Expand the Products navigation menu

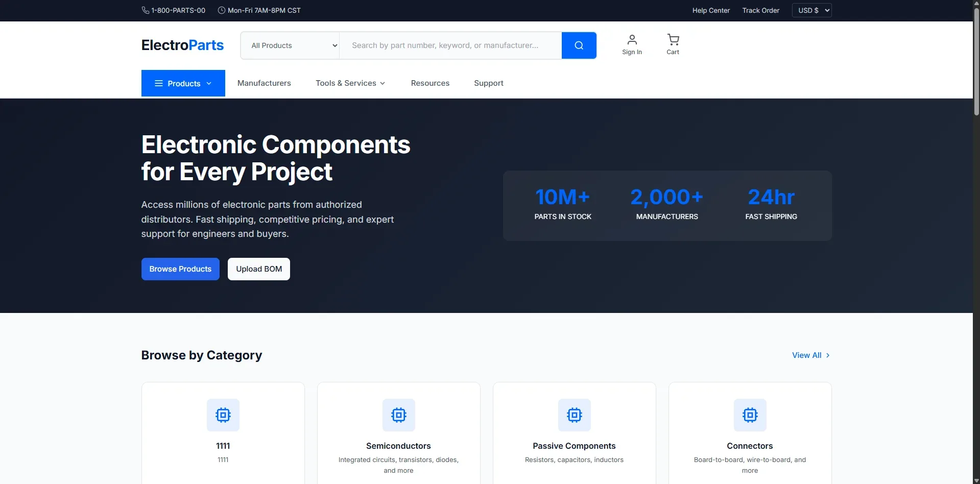coord(183,83)
